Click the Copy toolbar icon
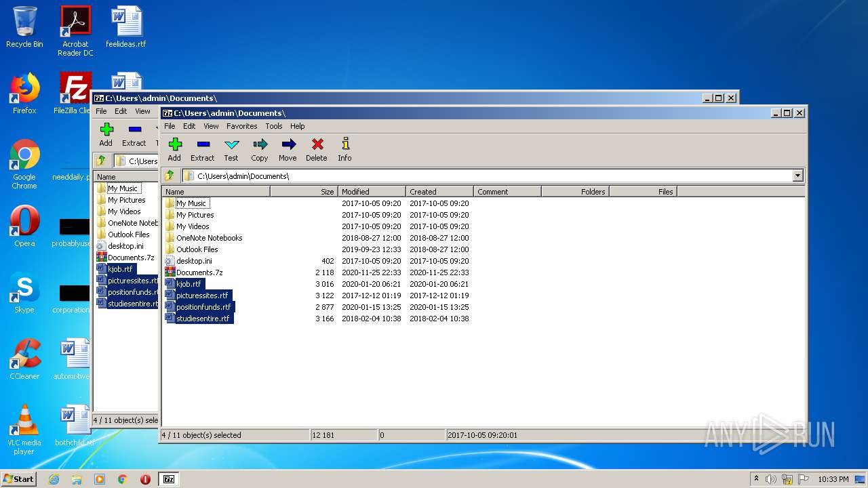 click(x=260, y=150)
